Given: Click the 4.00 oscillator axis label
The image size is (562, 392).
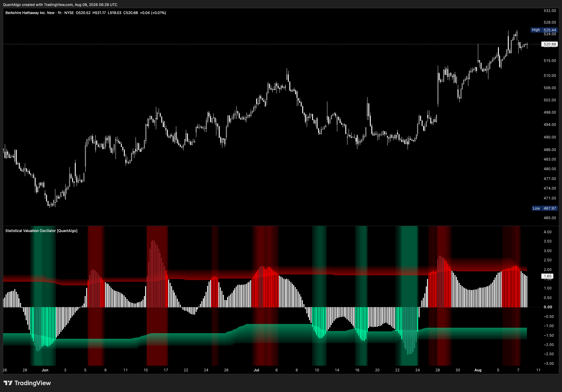Looking at the screenshot, I should pyautogui.click(x=548, y=232).
